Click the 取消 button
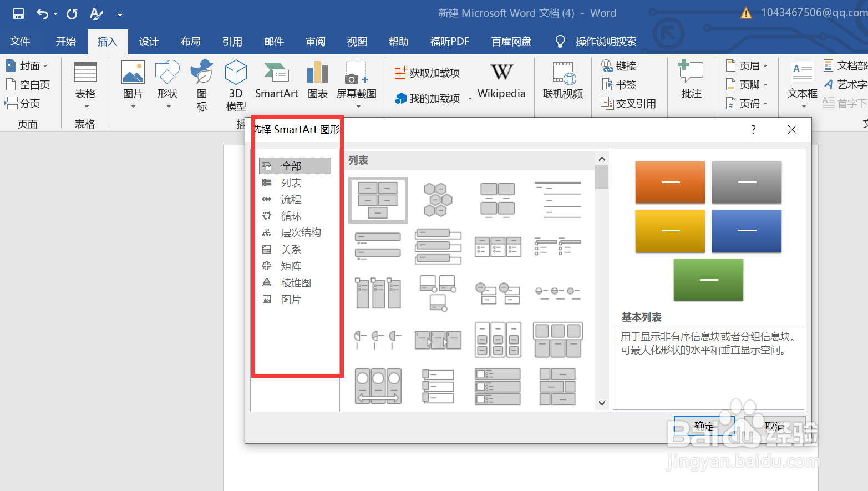Screen dimensions: 868x491 774,426
